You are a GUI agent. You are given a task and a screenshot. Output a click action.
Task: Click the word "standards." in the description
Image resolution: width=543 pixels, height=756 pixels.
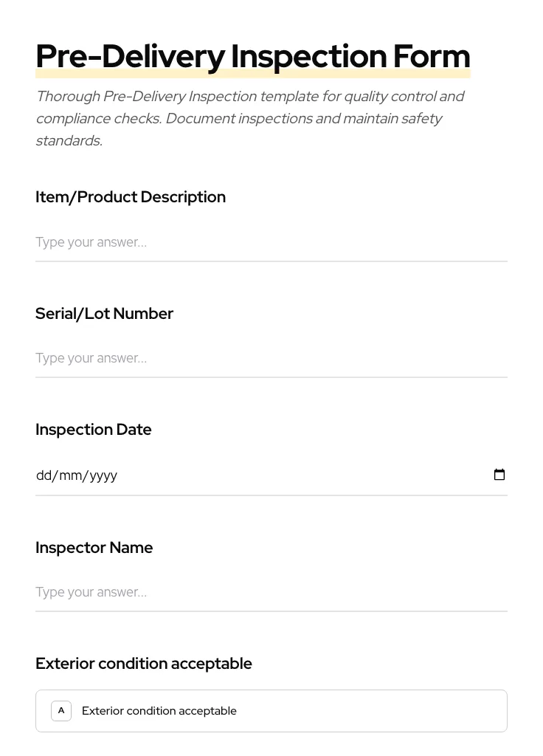69,141
